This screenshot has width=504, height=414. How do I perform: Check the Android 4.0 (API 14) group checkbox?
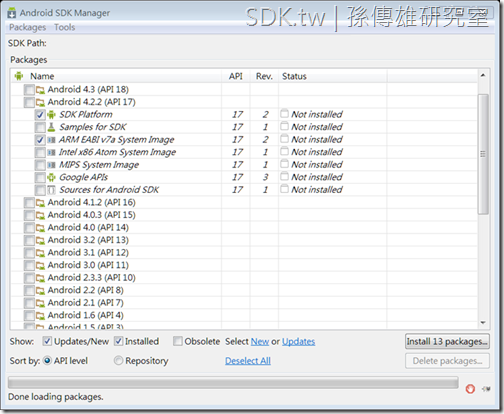(x=29, y=228)
